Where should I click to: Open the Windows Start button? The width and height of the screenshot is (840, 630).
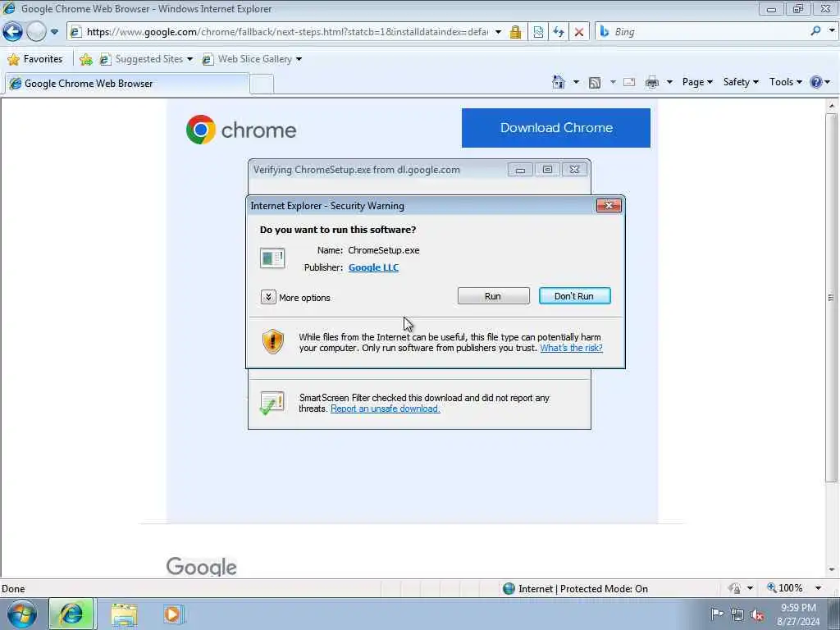[22, 614]
